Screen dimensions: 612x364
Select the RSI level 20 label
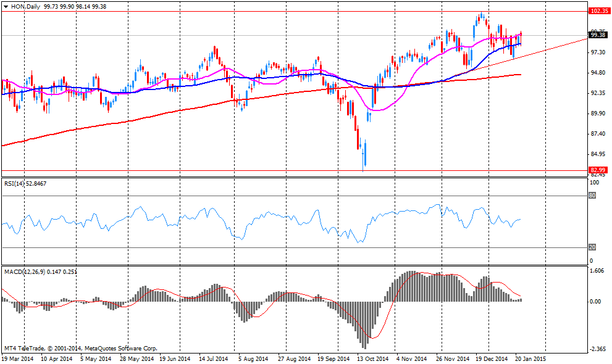pos(592,247)
